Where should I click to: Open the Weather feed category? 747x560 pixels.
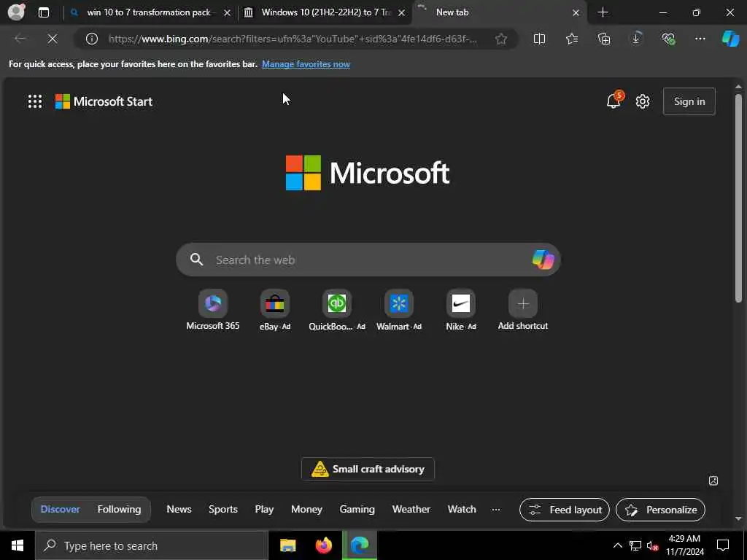[x=411, y=509]
